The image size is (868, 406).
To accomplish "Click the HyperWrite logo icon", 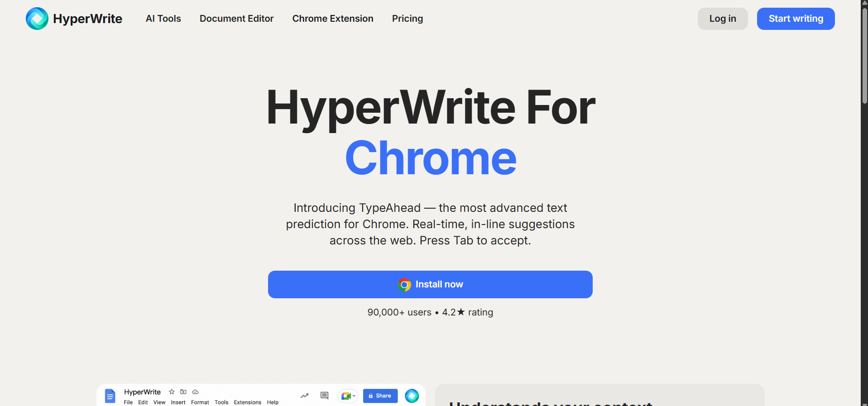I will (x=37, y=19).
